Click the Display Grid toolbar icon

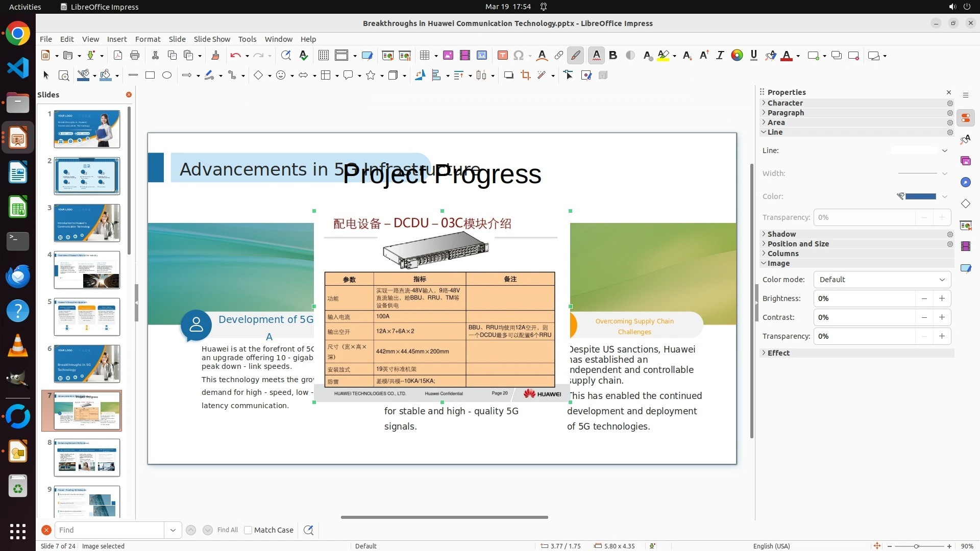(324, 56)
